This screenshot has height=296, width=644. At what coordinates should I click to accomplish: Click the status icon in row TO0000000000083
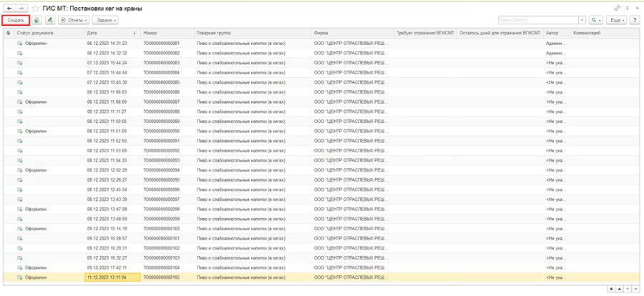pos(20,63)
